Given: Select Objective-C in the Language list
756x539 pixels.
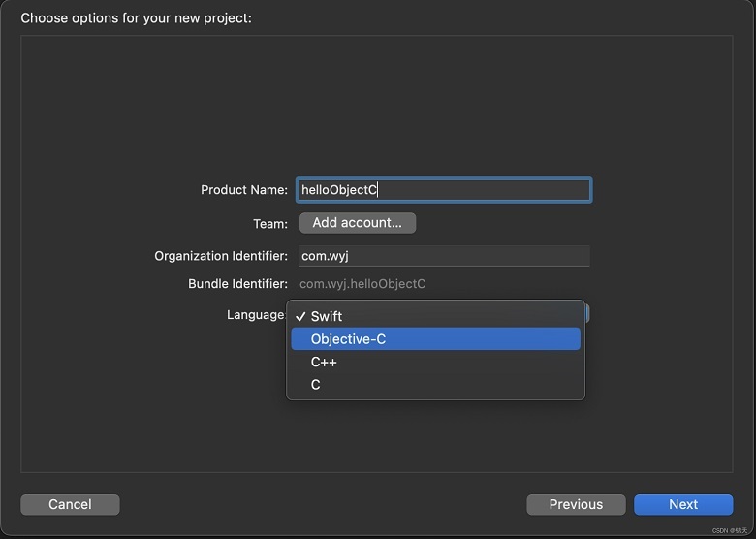Looking at the screenshot, I should click(435, 339).
